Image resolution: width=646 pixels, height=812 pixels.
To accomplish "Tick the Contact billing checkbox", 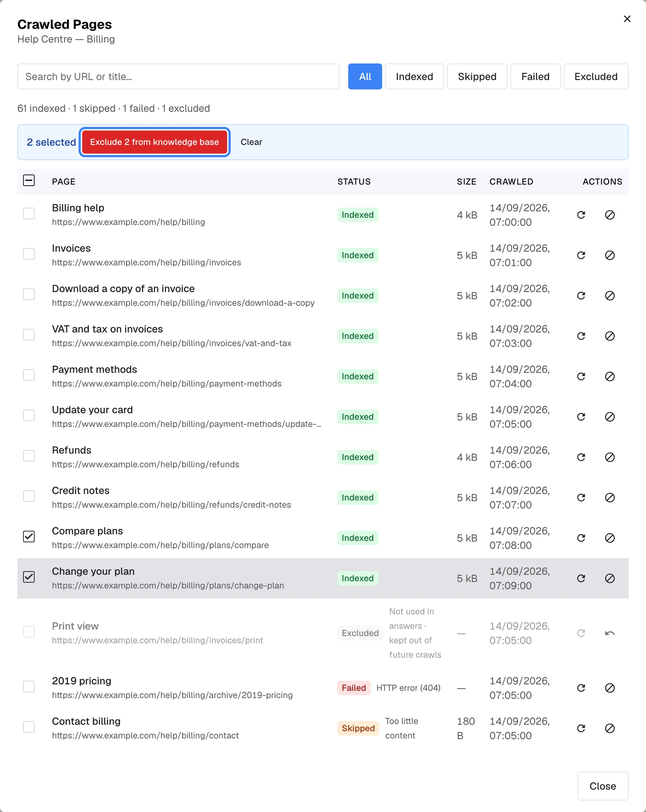I will click(29, 727).
